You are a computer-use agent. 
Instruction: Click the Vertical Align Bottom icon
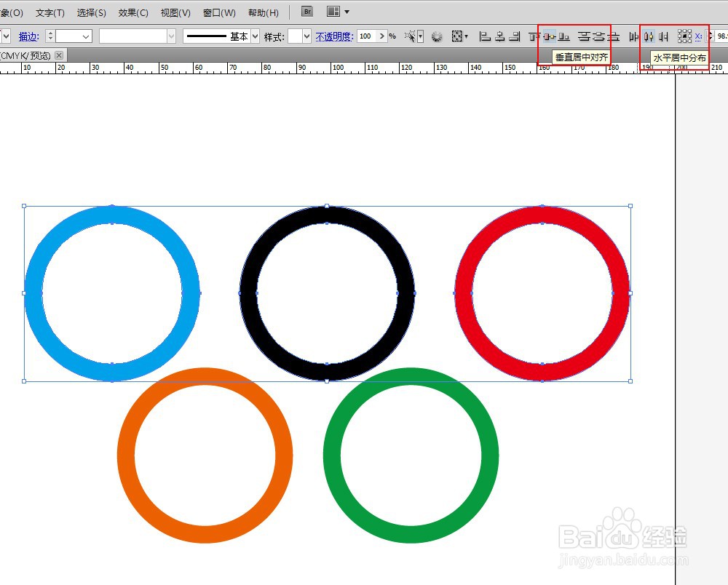click(563, 36)
